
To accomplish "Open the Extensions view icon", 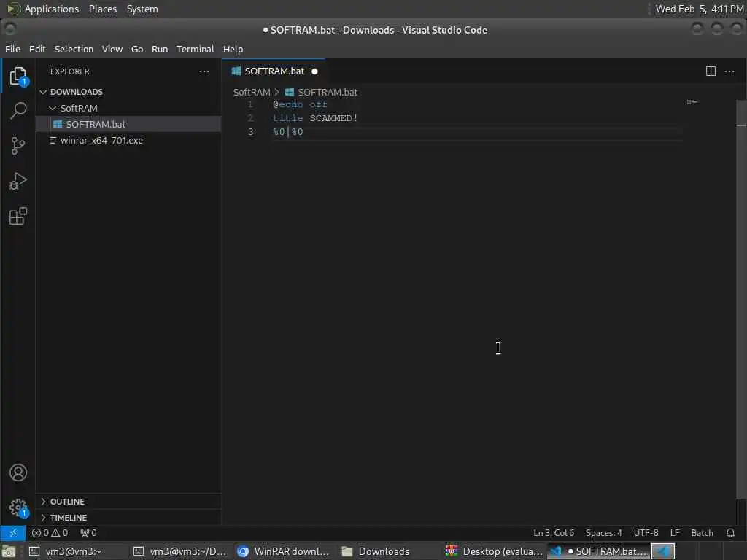I will point(18,216).
